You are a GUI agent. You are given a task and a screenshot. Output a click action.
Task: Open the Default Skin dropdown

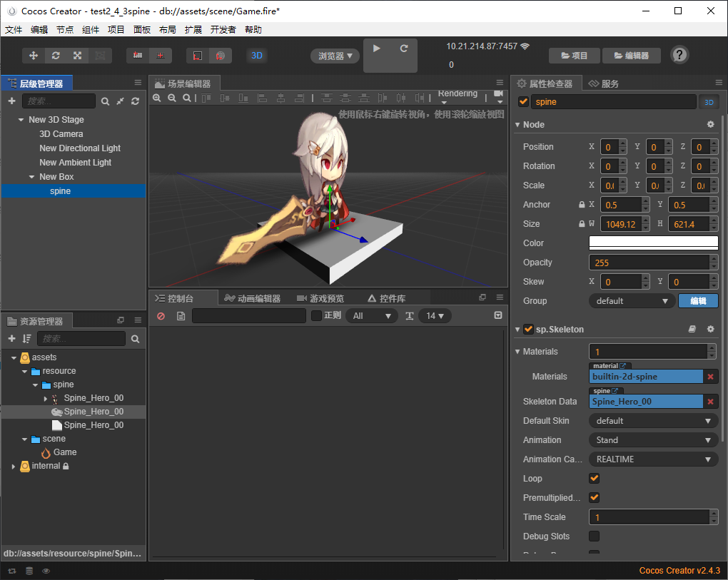click(653, 421)
